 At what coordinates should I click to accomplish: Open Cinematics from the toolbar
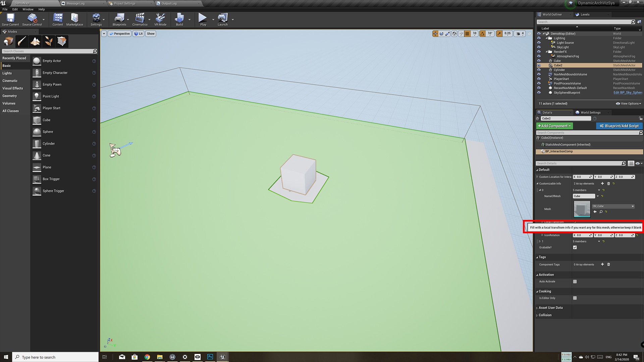140,19
